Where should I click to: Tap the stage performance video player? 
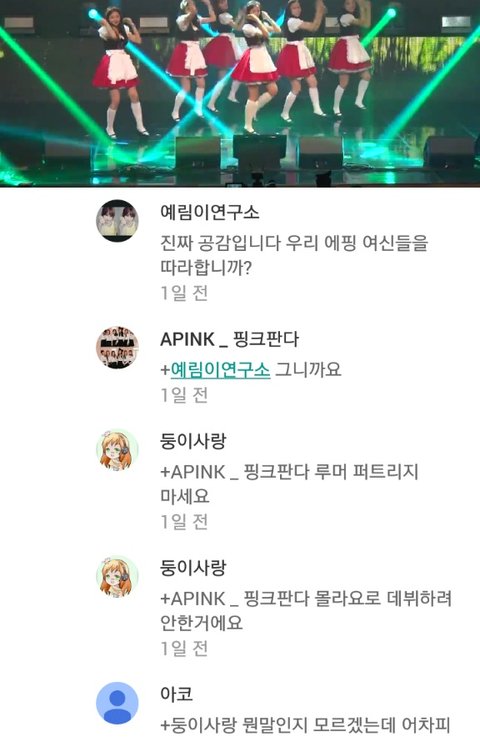point(240,93)
